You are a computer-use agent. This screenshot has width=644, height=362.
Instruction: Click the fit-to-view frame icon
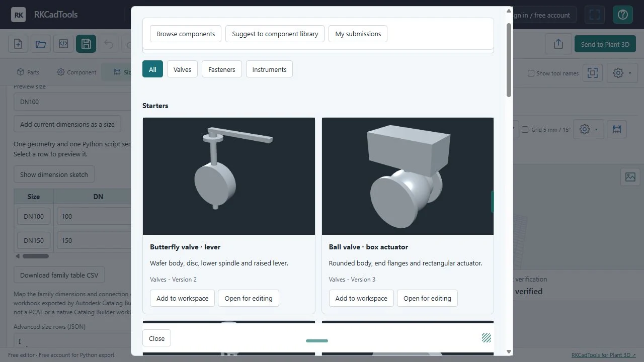pyautogui.click(x=593, y=73)
